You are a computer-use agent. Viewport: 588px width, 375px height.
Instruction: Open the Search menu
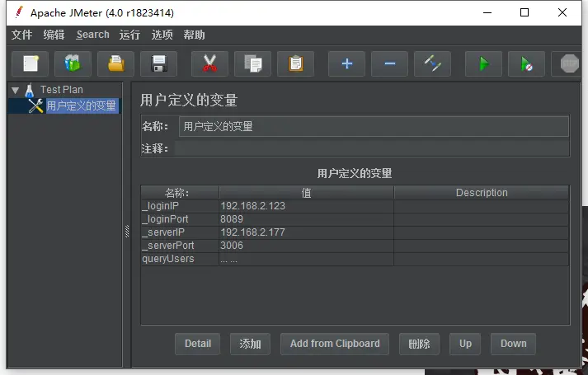[92, 35]
